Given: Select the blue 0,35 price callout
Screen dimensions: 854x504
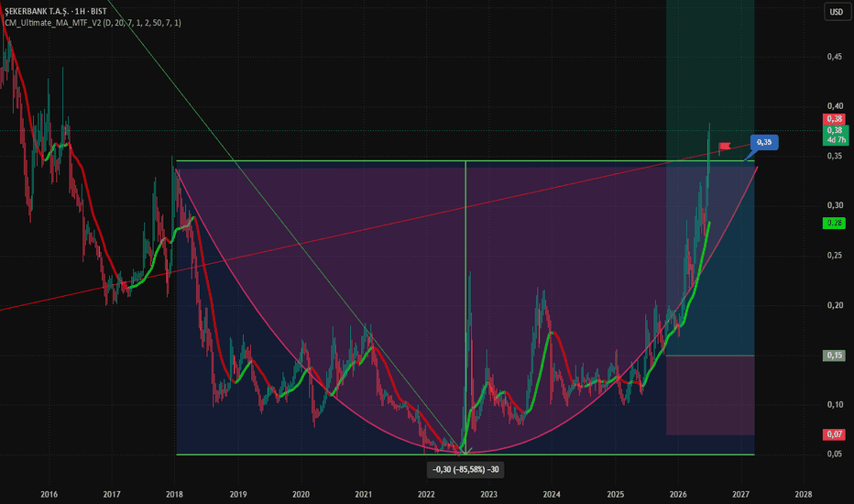Looking at the screenshot, I should pos(764,142).
